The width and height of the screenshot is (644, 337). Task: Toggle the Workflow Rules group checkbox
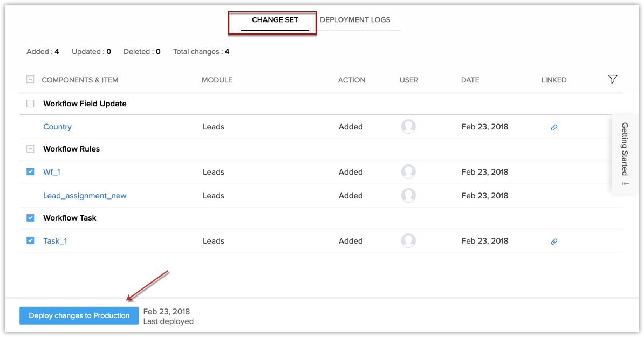tap(30, 149)
